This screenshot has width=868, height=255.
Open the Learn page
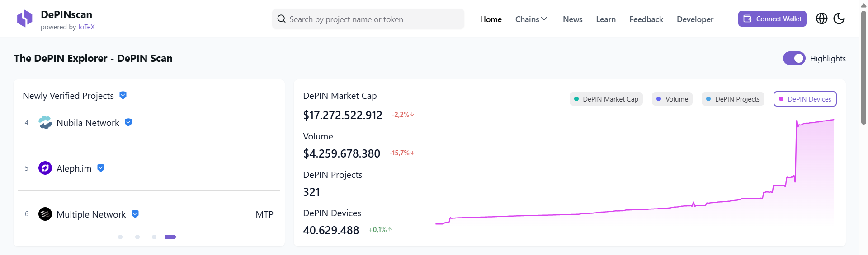pyautogui.click(x=606, y=19)
